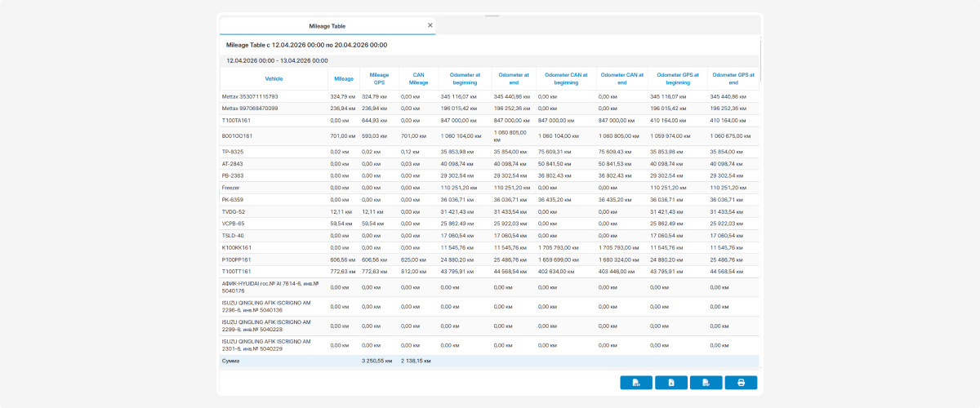
Task: Sort by the Vehicle column header
Action: (274, 79)
